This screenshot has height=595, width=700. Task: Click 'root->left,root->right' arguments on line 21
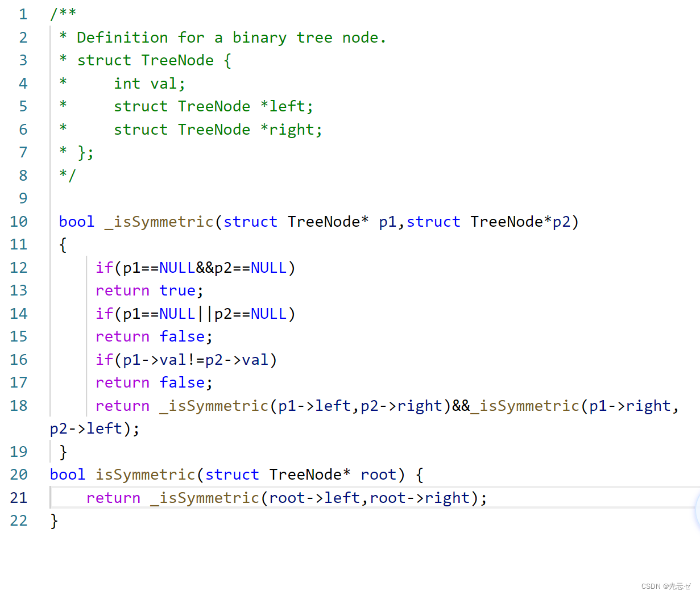369,498
